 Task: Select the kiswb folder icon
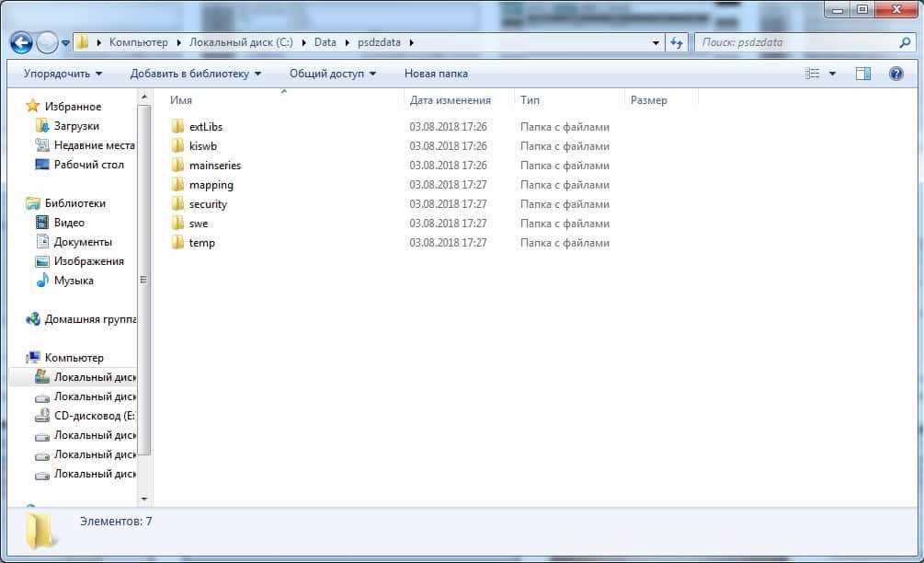click(177, 145)
